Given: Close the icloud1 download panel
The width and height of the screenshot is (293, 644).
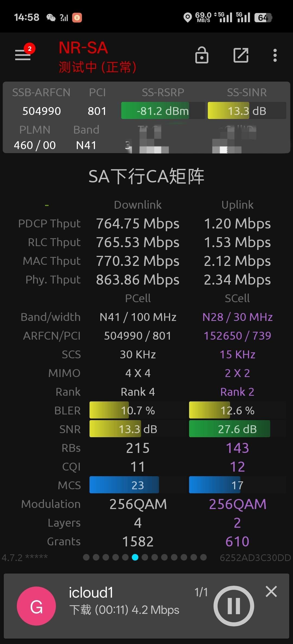Looking at the screenshot, I should coord(271,591).
